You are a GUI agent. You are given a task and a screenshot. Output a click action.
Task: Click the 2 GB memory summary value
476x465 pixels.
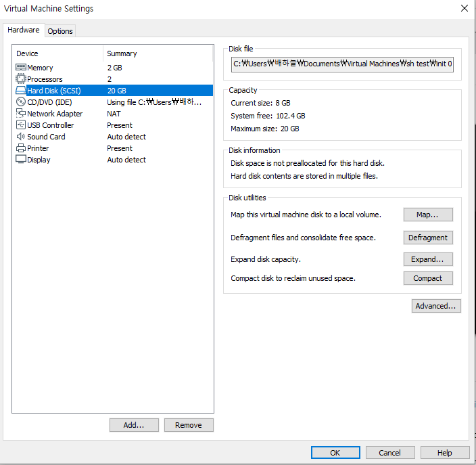pyautogui.click(x=115, y=68)
